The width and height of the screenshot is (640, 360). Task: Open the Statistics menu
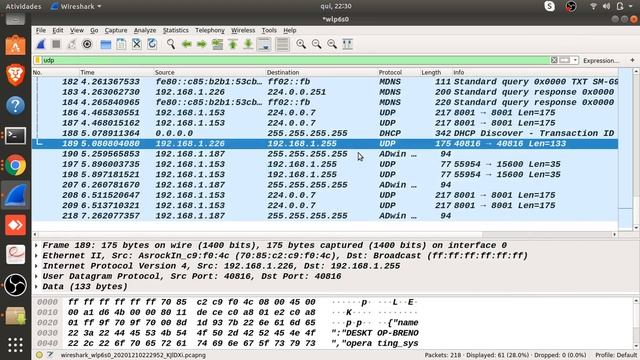click(x=176, y=30)
